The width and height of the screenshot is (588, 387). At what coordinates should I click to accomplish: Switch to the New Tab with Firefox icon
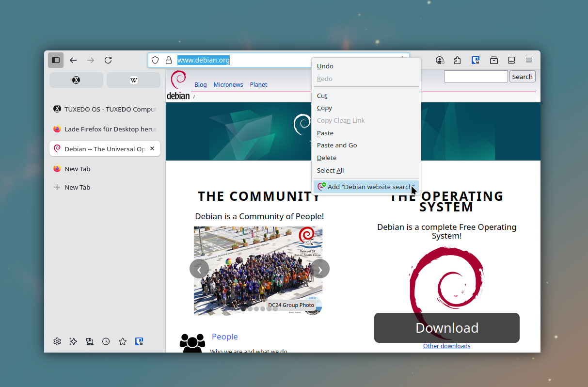(x=105, y=169)
